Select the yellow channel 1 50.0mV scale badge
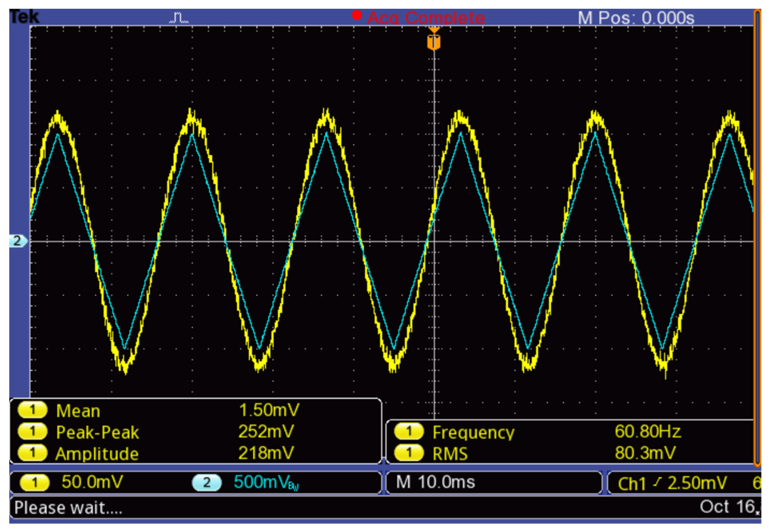The image size is (770, 532). pos(35,483)
